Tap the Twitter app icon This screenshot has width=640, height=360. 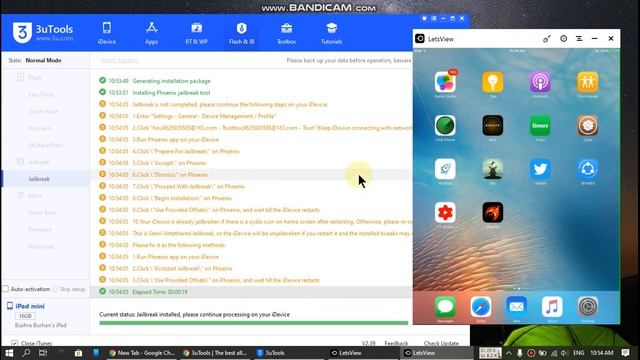tap(540, 169)
